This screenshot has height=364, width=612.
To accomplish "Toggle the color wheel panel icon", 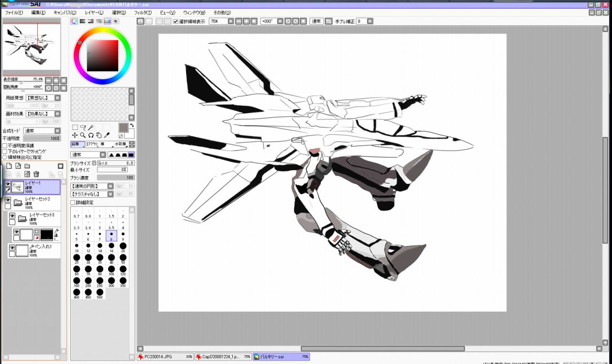I will tap(74, 21).
